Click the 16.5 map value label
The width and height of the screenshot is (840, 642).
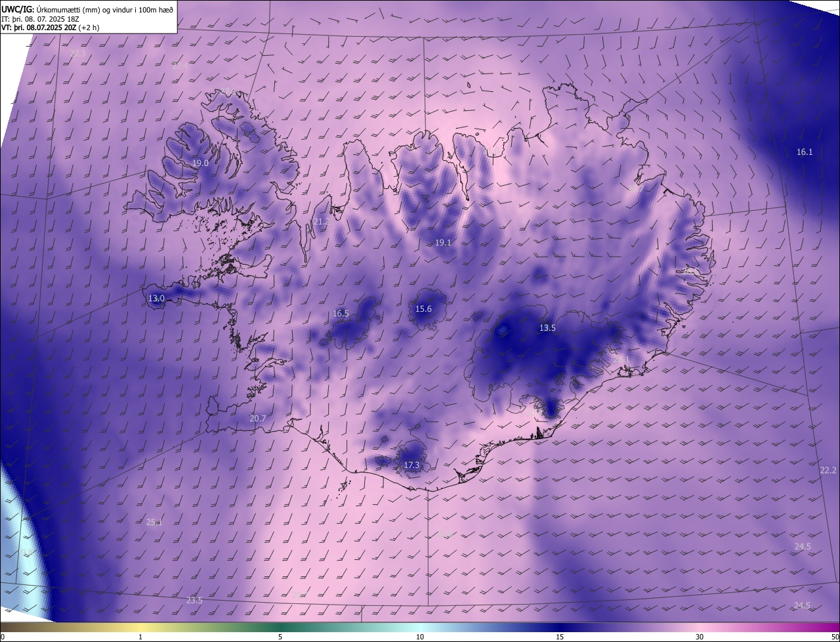(341, 313)
